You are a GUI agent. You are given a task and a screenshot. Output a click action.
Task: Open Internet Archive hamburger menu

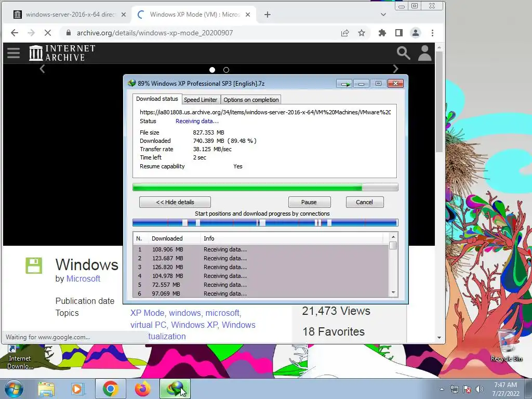pos(14,53)
